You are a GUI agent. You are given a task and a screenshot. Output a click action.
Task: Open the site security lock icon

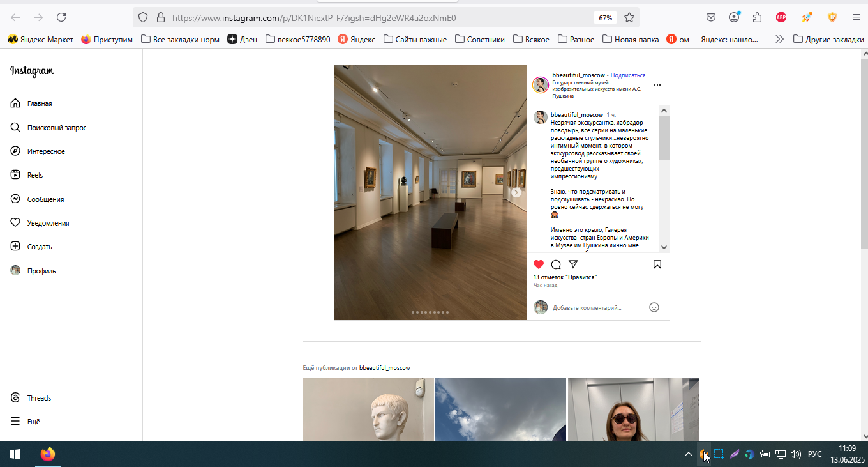click(160, 18)
